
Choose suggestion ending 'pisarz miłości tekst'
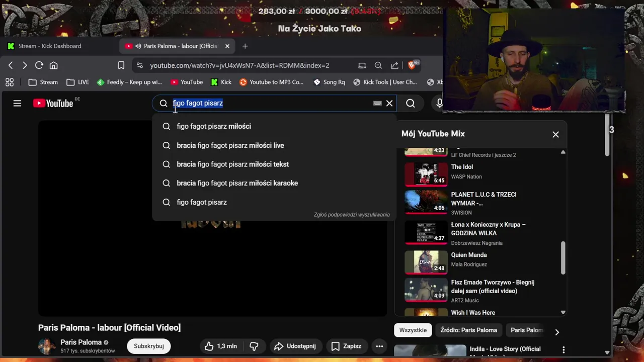pos(274,164)
